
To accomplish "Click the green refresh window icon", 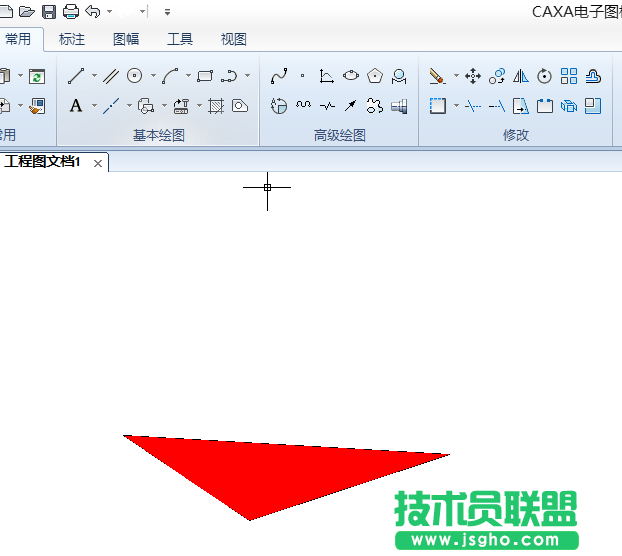I will coord(37,76).
